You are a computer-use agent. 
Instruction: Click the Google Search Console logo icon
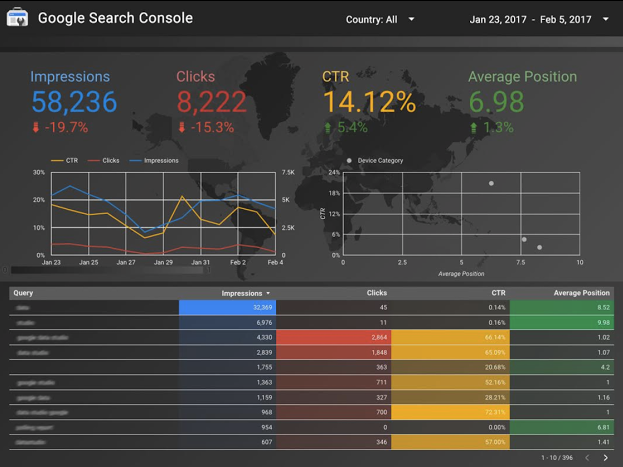tap(17, 17)
